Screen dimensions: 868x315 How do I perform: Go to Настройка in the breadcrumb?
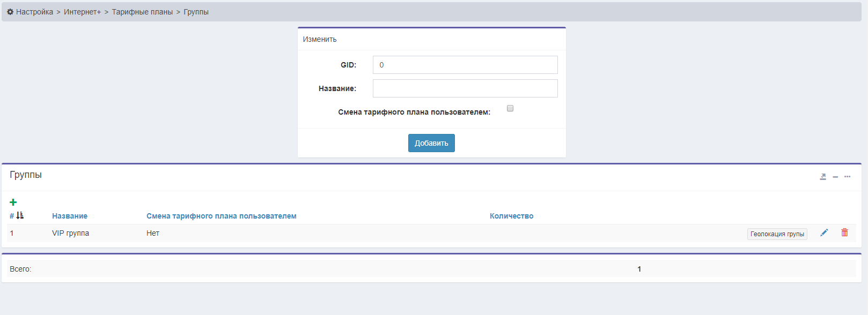click(34, 12)
